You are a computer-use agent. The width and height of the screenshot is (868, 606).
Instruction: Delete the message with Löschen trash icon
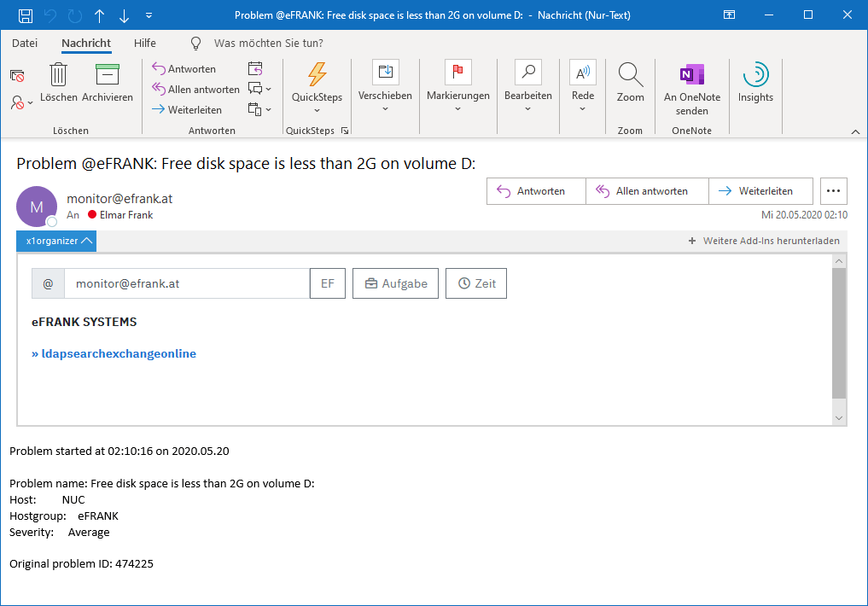pyautogui.click(x=59, y=83)
